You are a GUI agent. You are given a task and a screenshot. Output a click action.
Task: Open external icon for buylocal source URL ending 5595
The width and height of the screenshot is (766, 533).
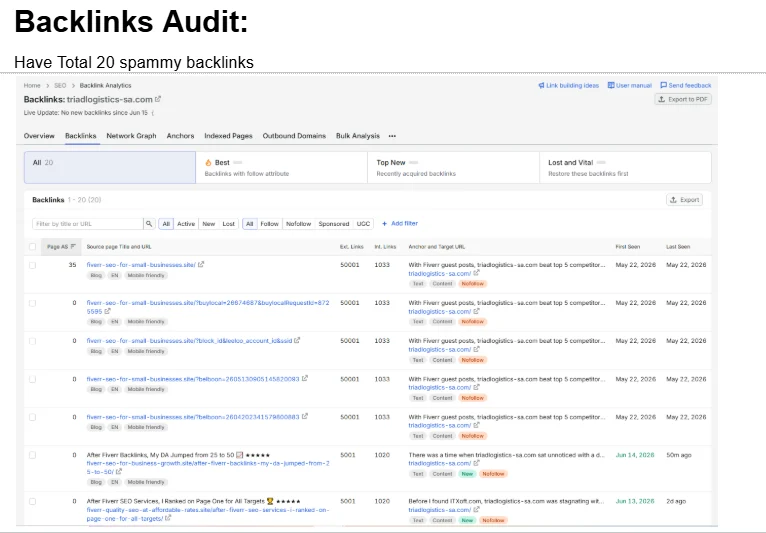pyautogui.click(x=107, y=311)
